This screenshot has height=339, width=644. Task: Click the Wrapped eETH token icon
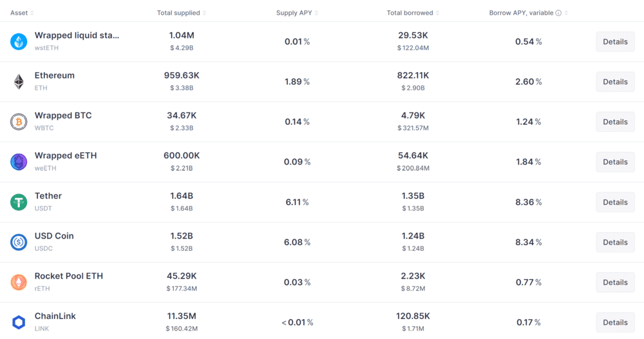tap(19, 162)
